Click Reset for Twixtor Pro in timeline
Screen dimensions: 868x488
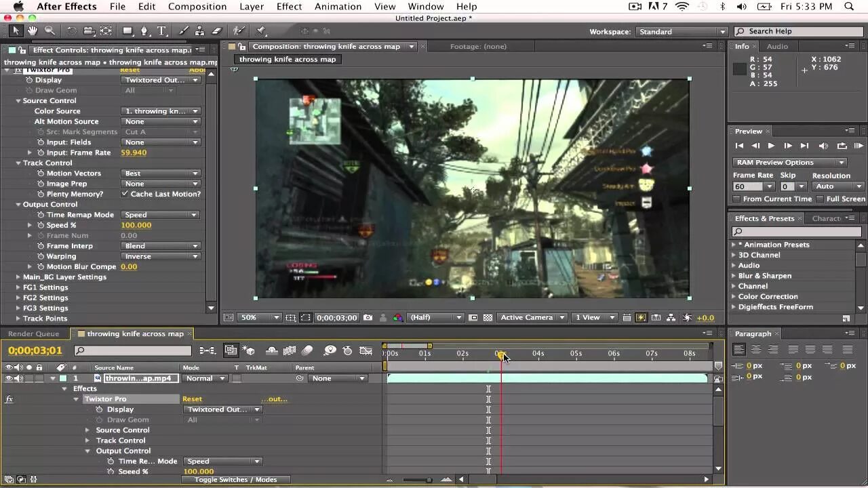(192, 399)
